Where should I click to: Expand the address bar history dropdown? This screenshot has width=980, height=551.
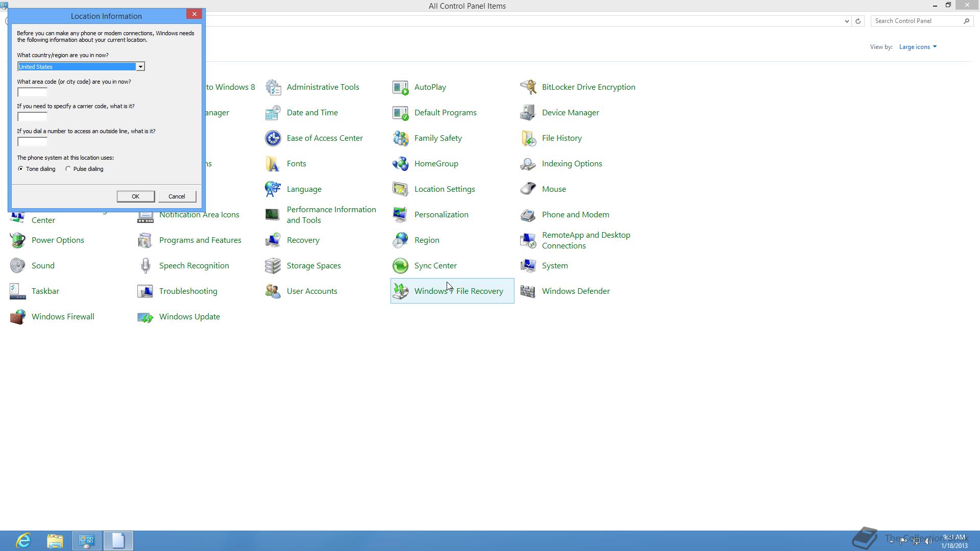[x=847, y=21]
